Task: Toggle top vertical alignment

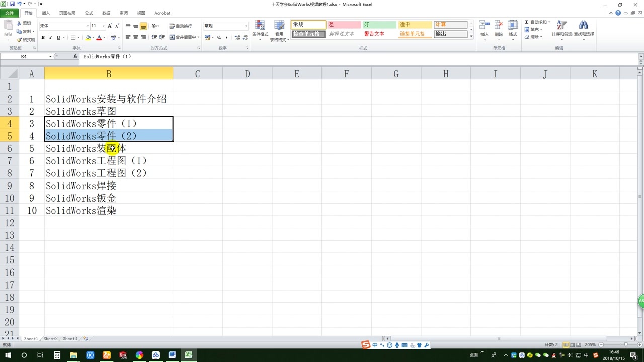Action: pyautogui.click(x=128, y=26)
